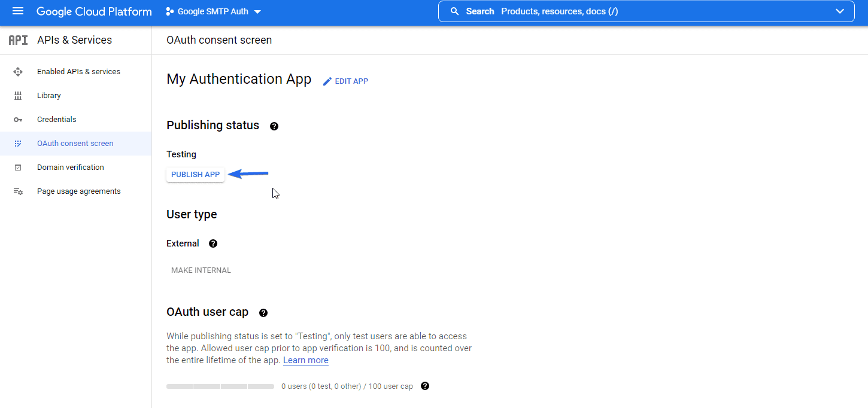Click the MAKE INTERNAL button

click(x=201, y=270)
